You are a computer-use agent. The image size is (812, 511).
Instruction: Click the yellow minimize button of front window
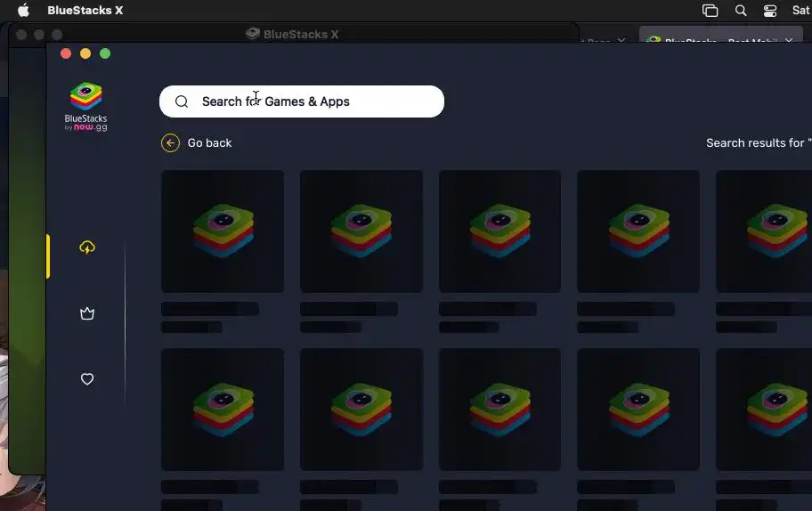85,53
